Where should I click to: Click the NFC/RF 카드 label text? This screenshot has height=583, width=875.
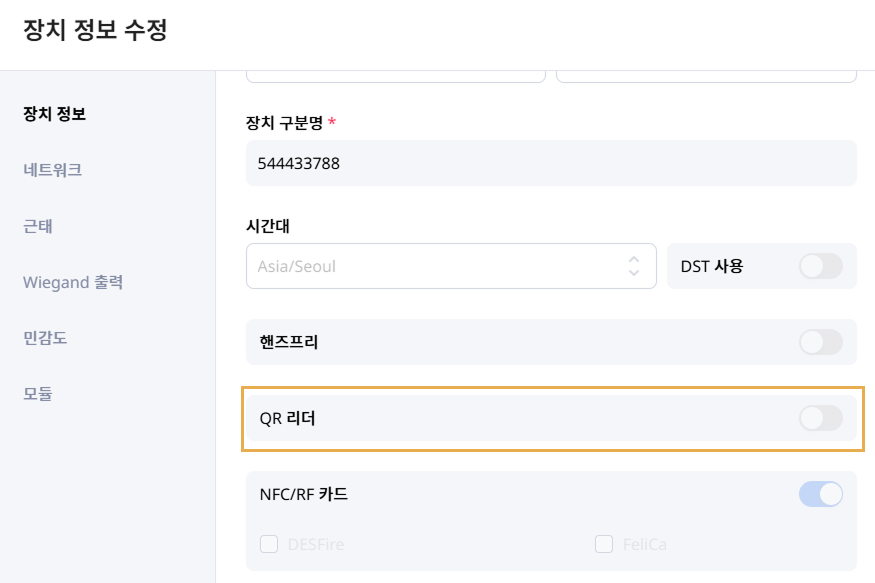click(x=304, y=493)
